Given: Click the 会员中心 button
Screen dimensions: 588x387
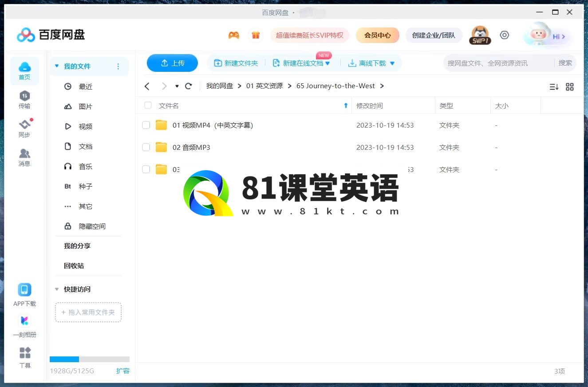Looking at the screenshot, I should [378, 35].
